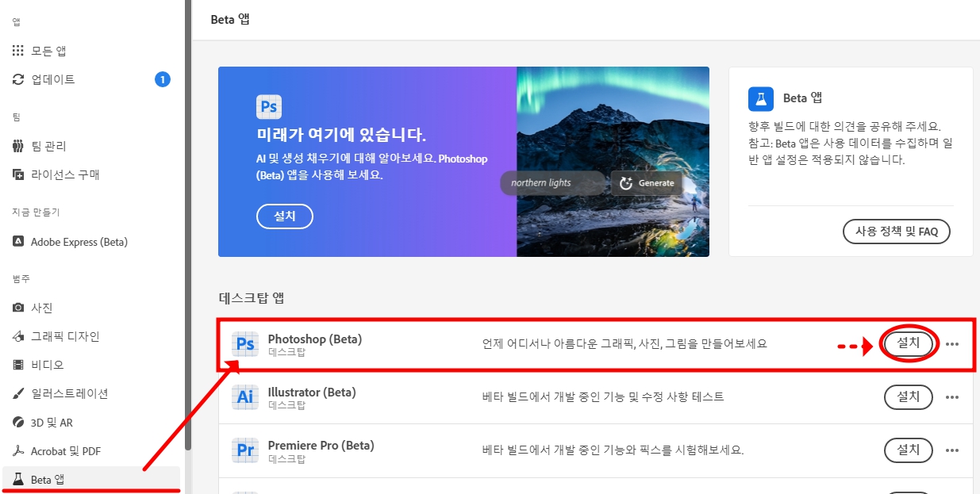Click the Ps icon in the banner
This screenshot has height=494, width=980.
[269, 106]
